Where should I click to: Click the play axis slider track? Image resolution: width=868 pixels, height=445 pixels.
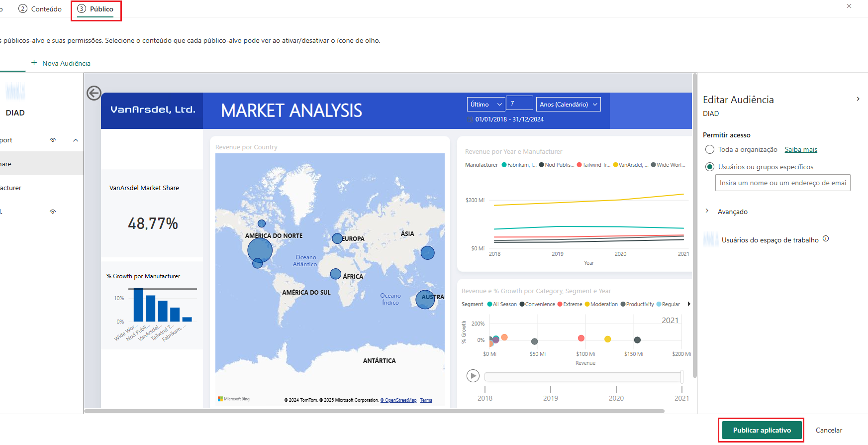[x=583, y=377]
